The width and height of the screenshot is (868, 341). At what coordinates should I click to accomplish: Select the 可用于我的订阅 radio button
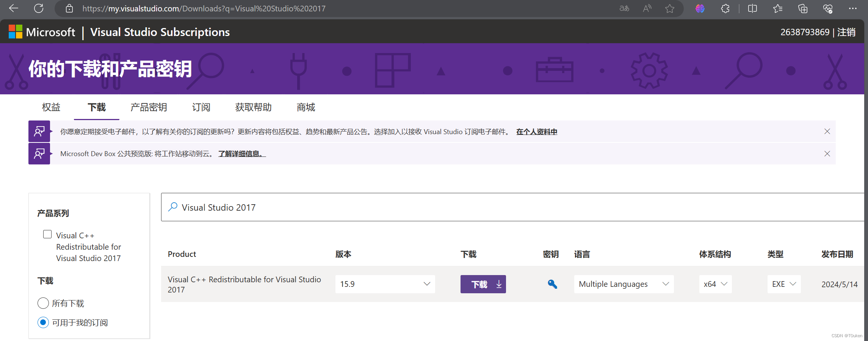coord(43,322)
